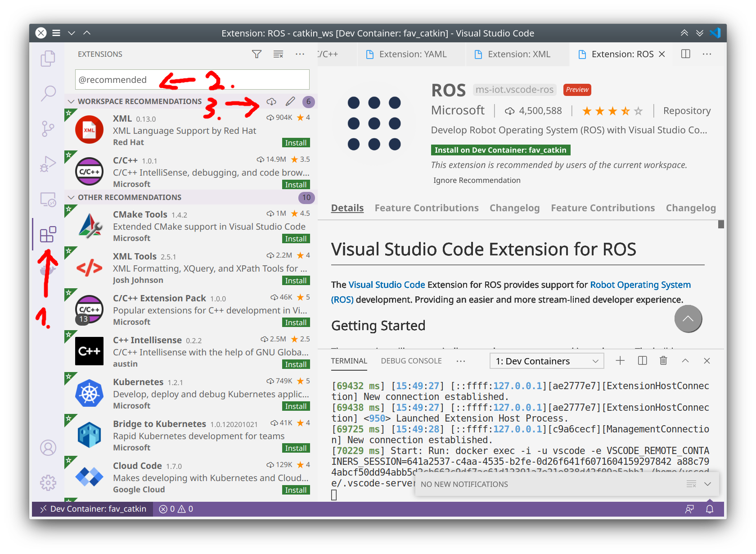Viewport: 756px width, 554px height.
Task: Install CMake Tools extension
Action: pyautogui.click(x=296, y=239)
